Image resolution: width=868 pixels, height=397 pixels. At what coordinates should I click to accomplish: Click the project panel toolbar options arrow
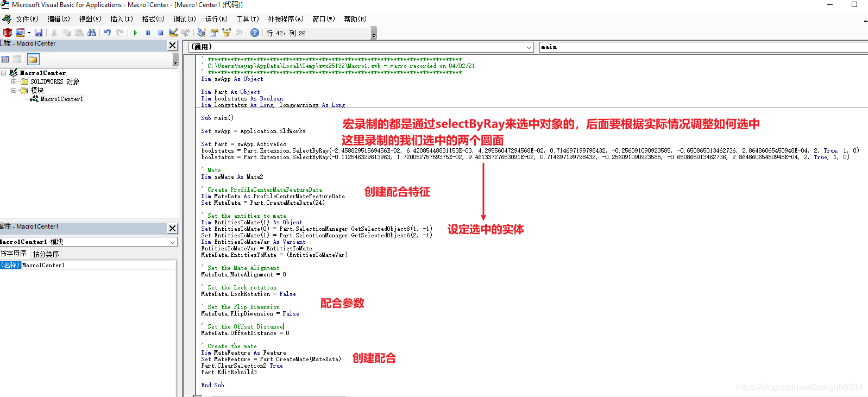pyautogui.click(x=175, y=60)
